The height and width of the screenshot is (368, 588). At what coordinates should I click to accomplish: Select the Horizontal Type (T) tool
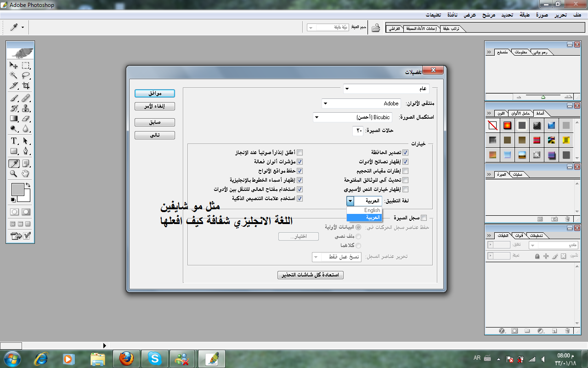click(x=14, y=141)
